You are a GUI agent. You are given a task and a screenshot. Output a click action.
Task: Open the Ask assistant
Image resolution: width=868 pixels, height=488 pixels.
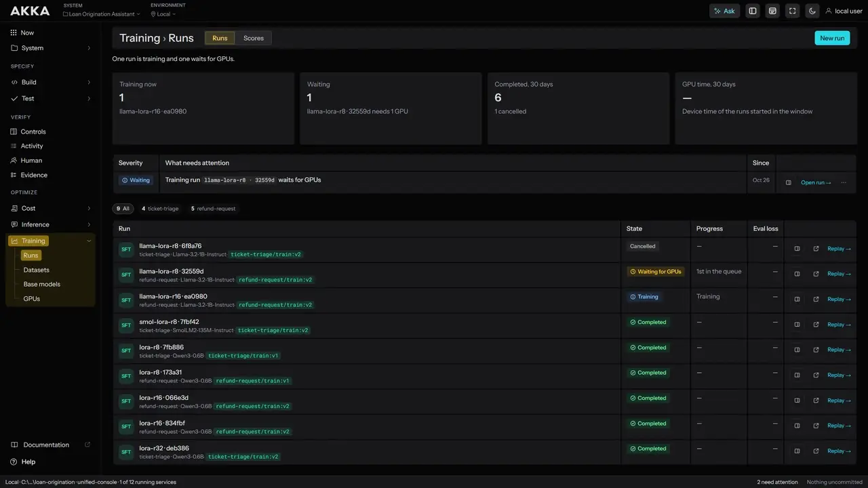724,11
